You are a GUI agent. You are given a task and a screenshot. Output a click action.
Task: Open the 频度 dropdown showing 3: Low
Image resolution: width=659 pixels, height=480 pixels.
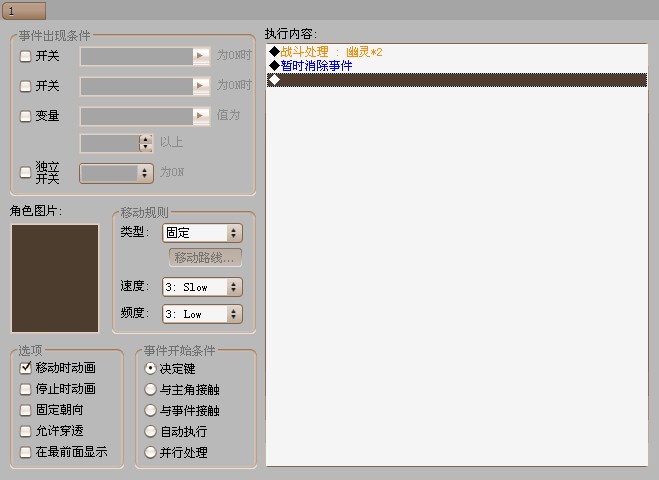pyautogui.click(x=202, y=314)
